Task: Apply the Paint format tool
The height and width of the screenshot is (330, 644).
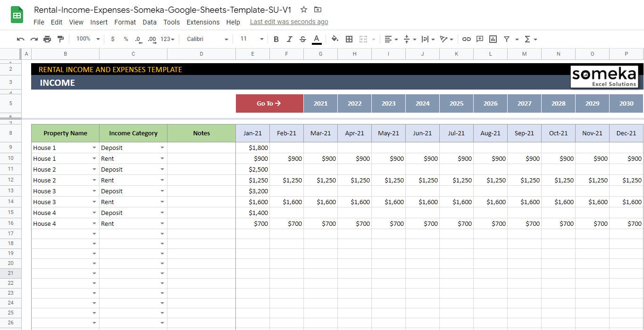Action: tap(60, 39)
